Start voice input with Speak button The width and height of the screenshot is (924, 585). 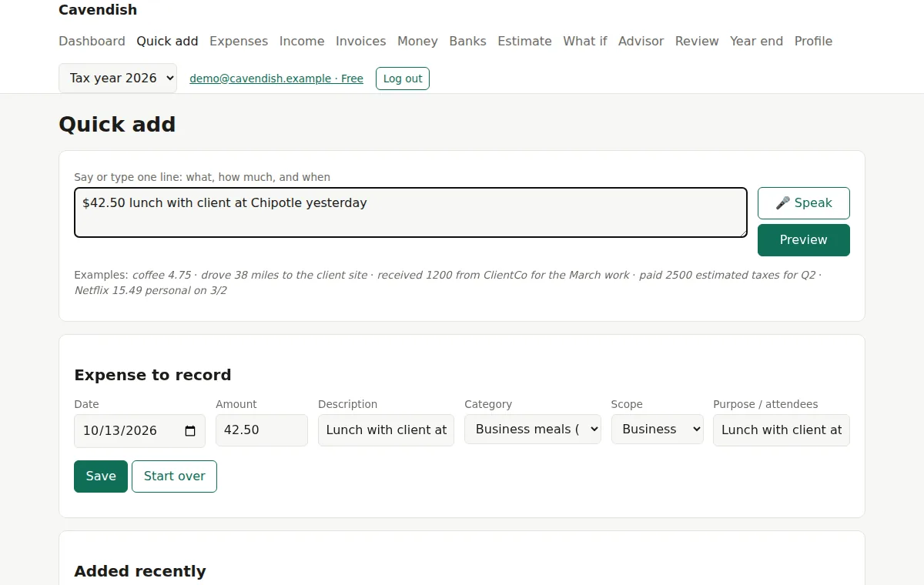point(804,203)
